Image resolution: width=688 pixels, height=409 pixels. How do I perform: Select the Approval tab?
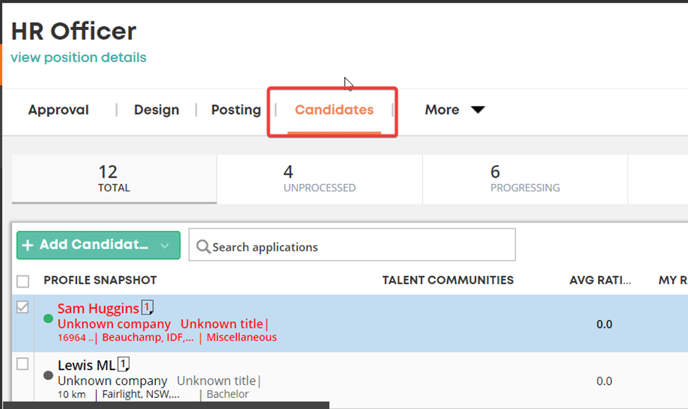[x=58, y=110]
